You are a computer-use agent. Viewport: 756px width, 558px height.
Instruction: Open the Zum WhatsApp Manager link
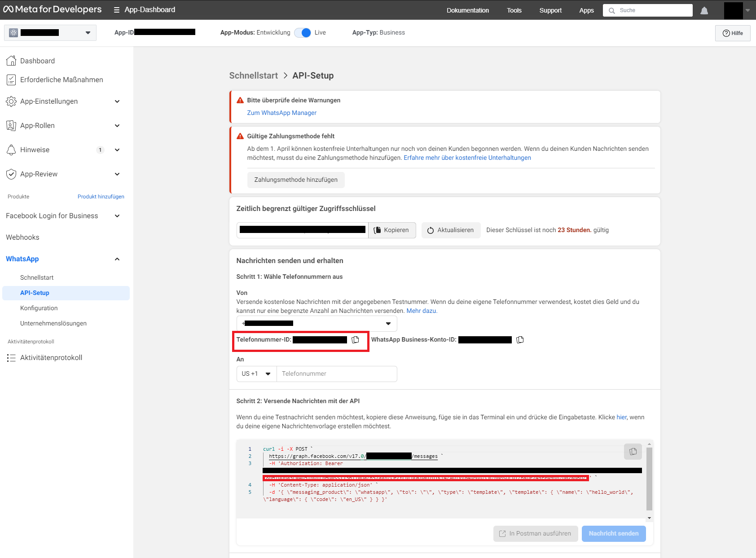[x=281, y=113]
